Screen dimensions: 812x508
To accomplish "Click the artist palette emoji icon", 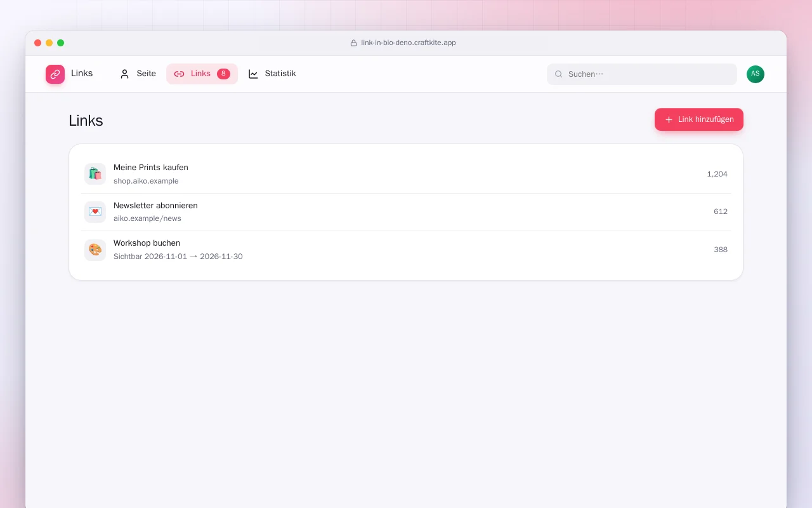I will (95, 250).
